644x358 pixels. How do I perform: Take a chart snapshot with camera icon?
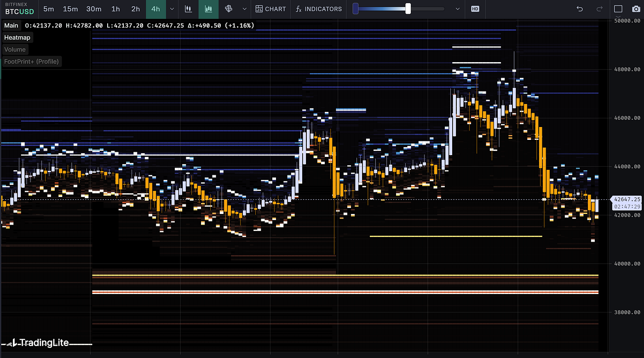coord(635,9)
